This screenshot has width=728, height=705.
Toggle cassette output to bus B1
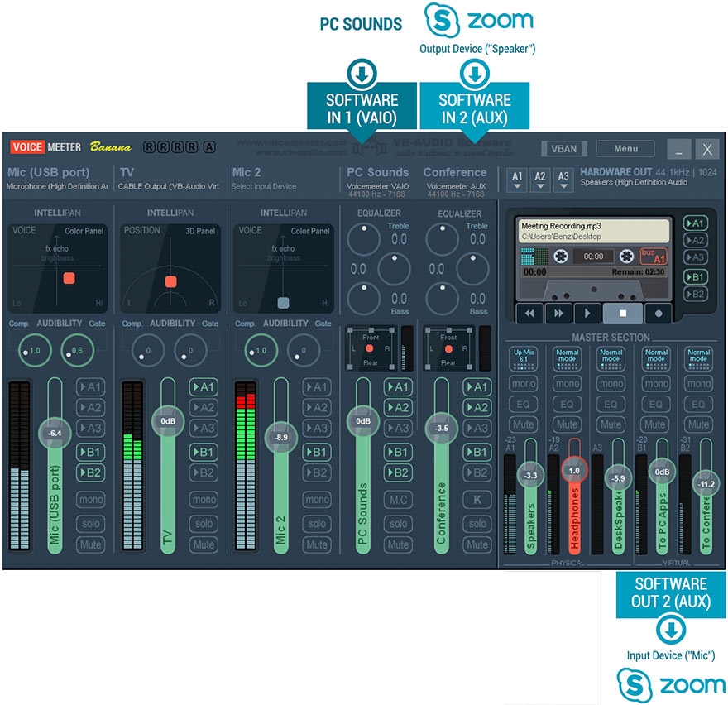pos(695,277)
